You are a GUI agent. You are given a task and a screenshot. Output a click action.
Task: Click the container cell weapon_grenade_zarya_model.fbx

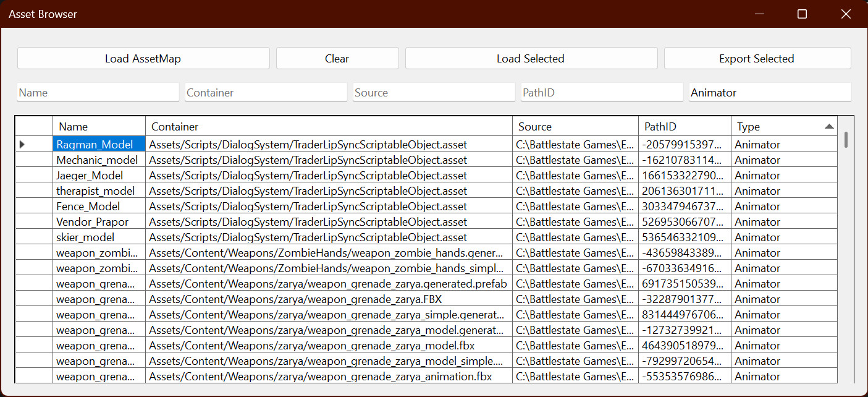[x=329, y=346]
